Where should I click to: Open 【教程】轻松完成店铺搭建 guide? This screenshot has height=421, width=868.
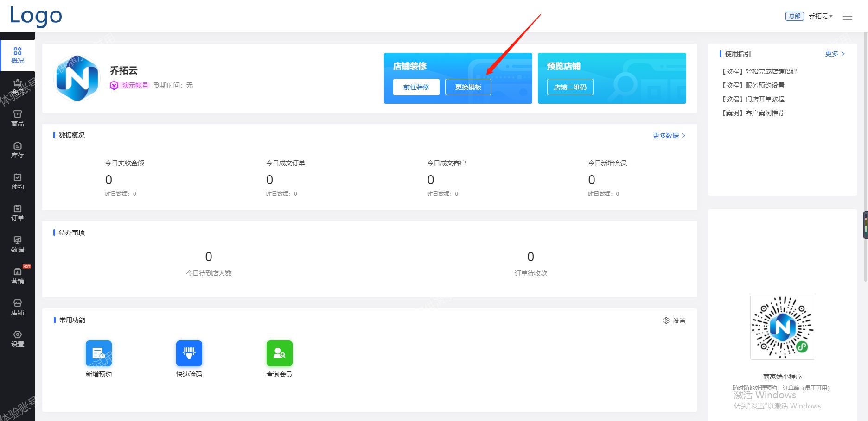click(x=759, y=71)
